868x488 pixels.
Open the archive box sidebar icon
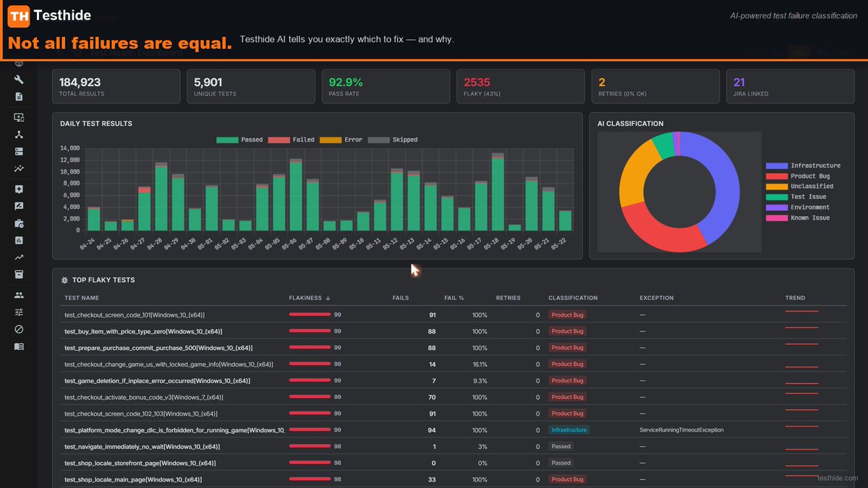point(20,275)
